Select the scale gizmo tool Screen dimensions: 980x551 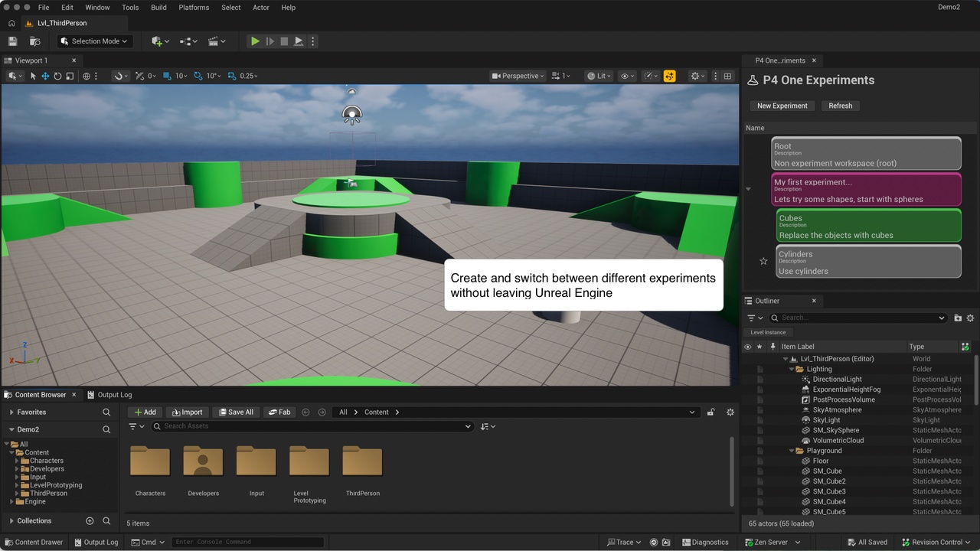pos(70,76)
